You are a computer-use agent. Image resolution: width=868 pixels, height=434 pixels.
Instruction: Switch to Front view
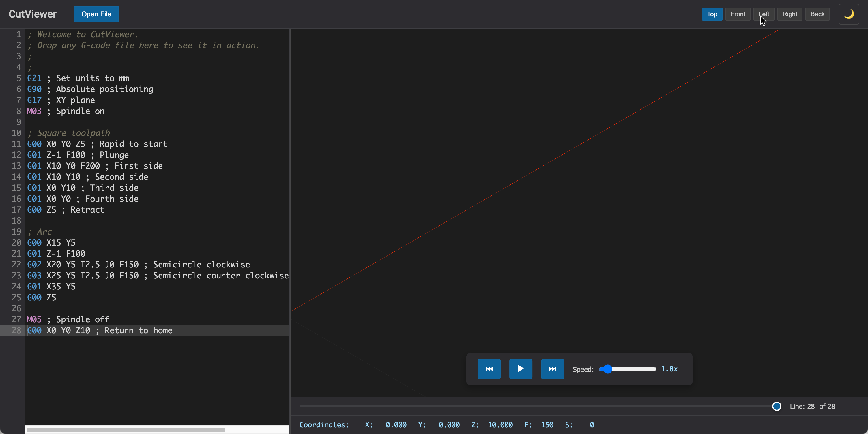coord(737,14)
